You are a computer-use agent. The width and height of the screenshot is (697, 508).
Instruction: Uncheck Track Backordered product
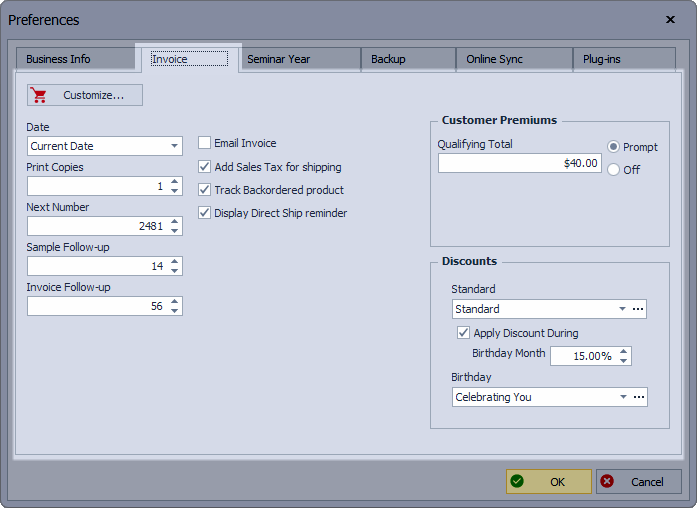[x=204, y=190]
